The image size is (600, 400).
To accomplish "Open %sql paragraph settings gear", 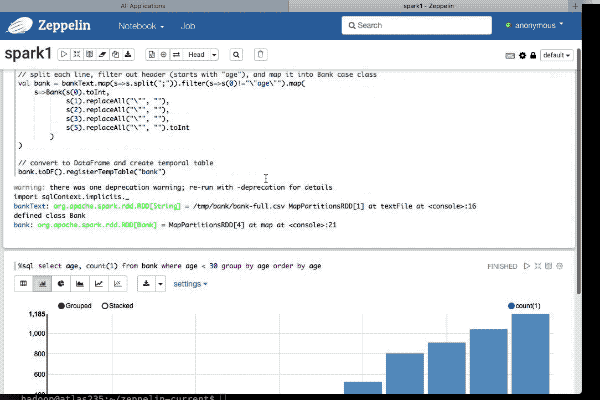I will [x=559, y=266].
